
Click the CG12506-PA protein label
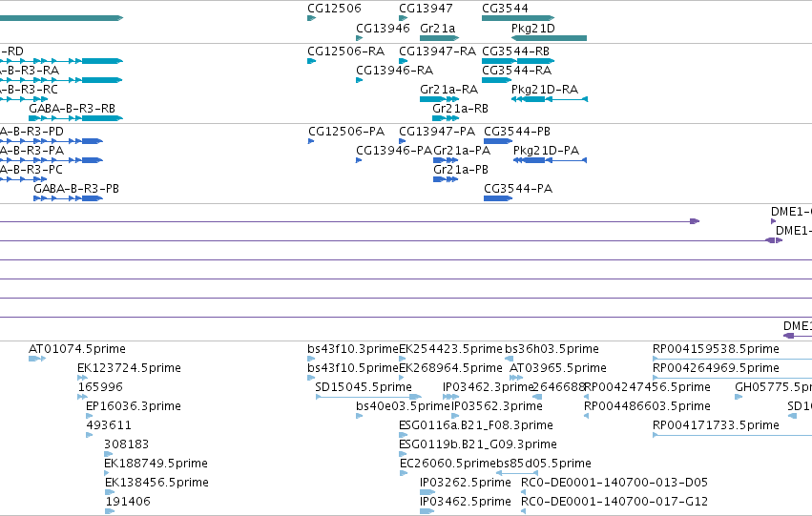point(345,132)
